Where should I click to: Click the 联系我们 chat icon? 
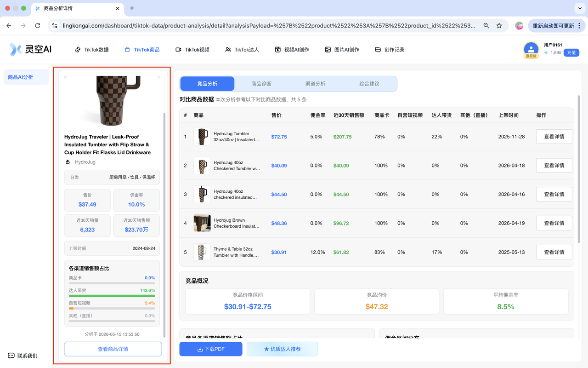click(x=11, y=356)
